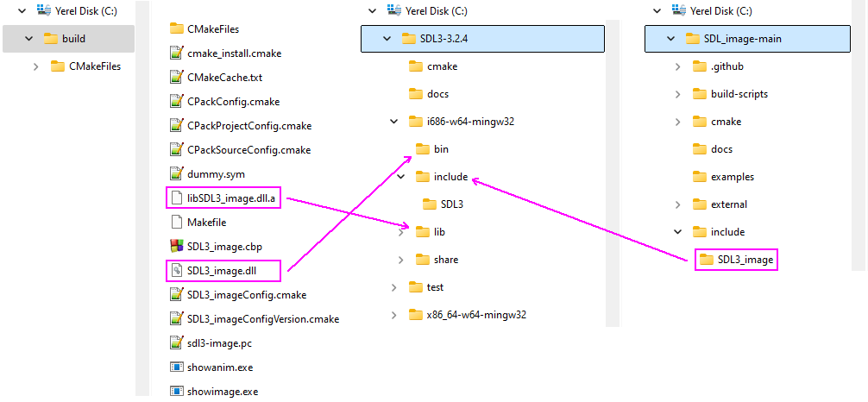Image resolution: width=868 pixels, height=402 pixels.
Task: Expand external folder chevron
Action: (x=677, y=204)
